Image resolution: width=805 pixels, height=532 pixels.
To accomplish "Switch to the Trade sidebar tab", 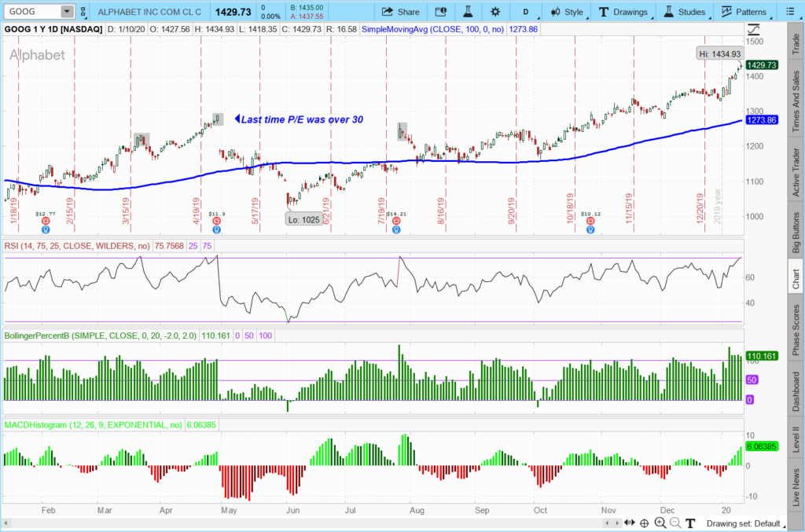I will click(x=796, y=44).
